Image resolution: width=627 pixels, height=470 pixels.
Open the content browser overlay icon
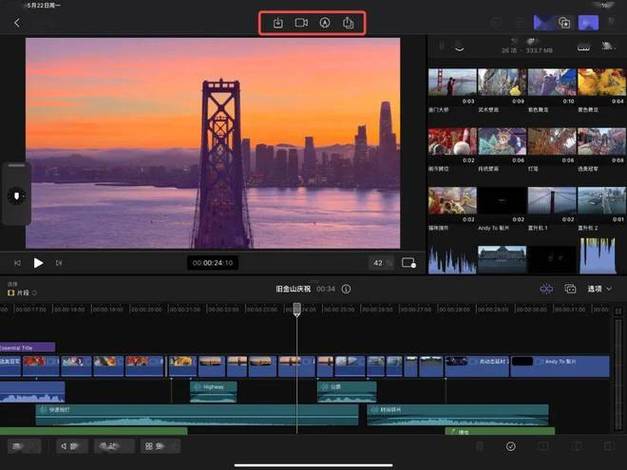(564, 22)
